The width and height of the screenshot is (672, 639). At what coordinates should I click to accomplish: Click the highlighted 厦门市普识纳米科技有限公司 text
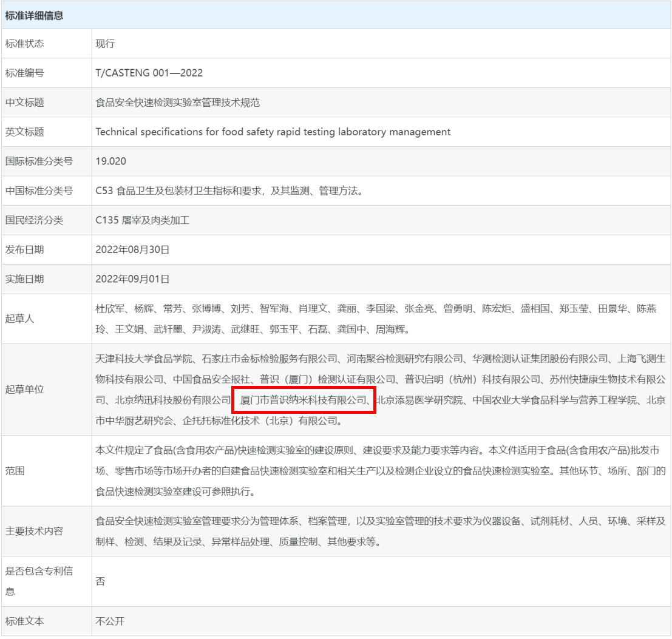click(x=304, y=400)
